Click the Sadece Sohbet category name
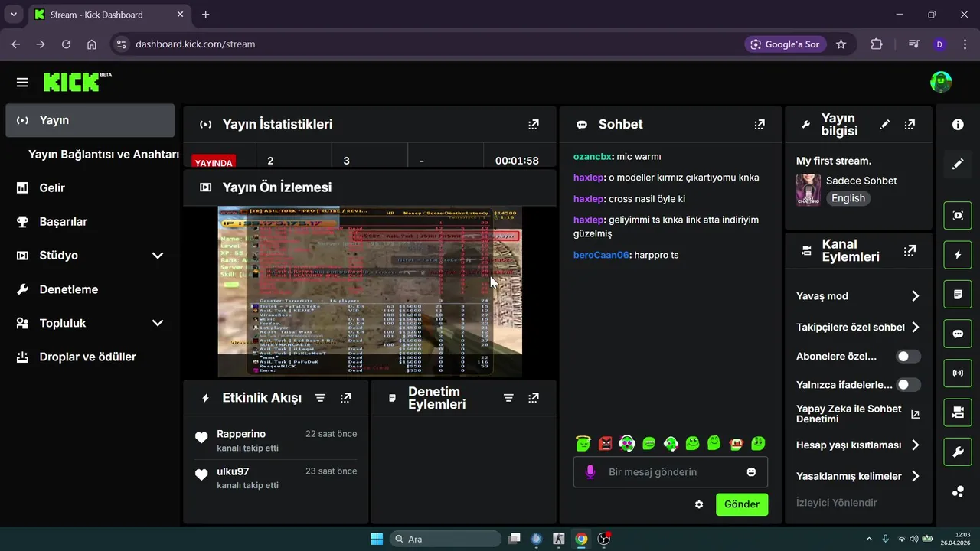Viewport: 980px width, 551px height. [x=861, y=181]
